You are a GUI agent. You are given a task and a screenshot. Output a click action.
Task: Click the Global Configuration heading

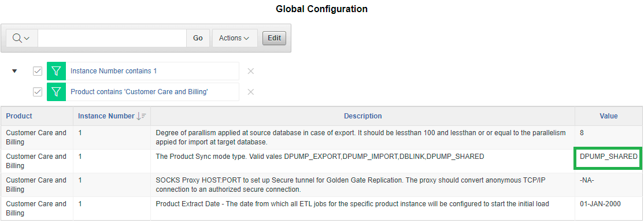(321, 9)
